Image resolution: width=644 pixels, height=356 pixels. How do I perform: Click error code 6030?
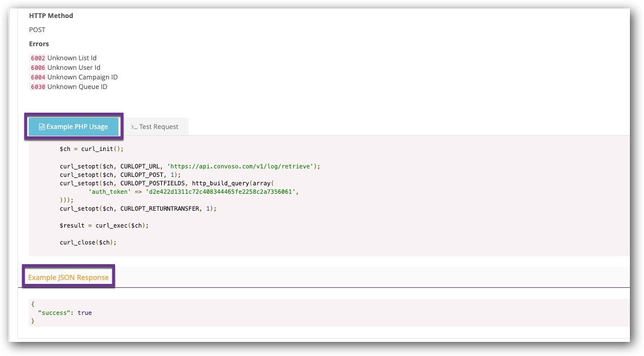tap(38, 87)
